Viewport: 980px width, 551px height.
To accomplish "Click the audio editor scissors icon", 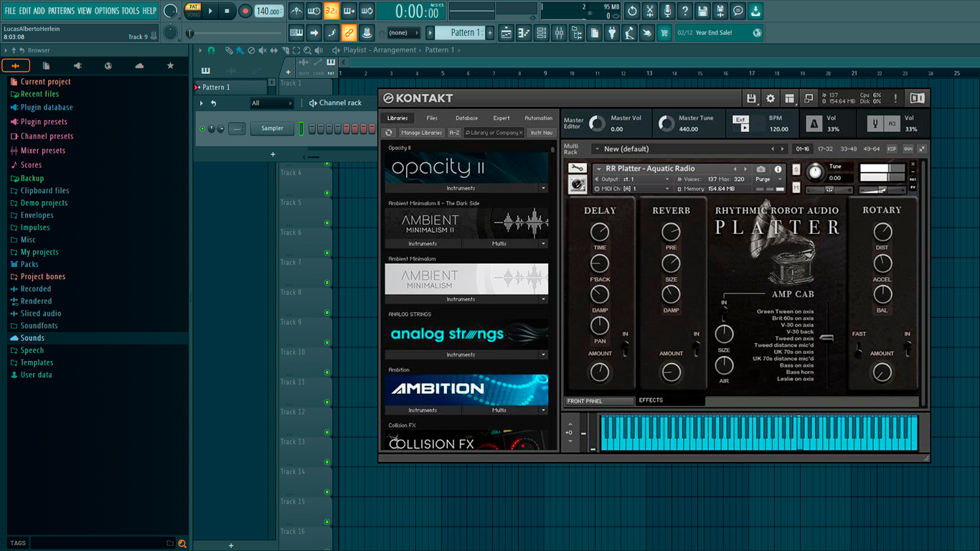I will coord(650,11).
